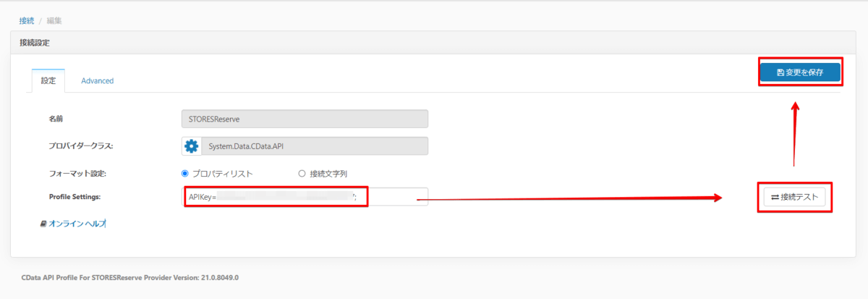
Task: Click the arrows icon on 接続テスト button
Action: [x=775, y=197]
